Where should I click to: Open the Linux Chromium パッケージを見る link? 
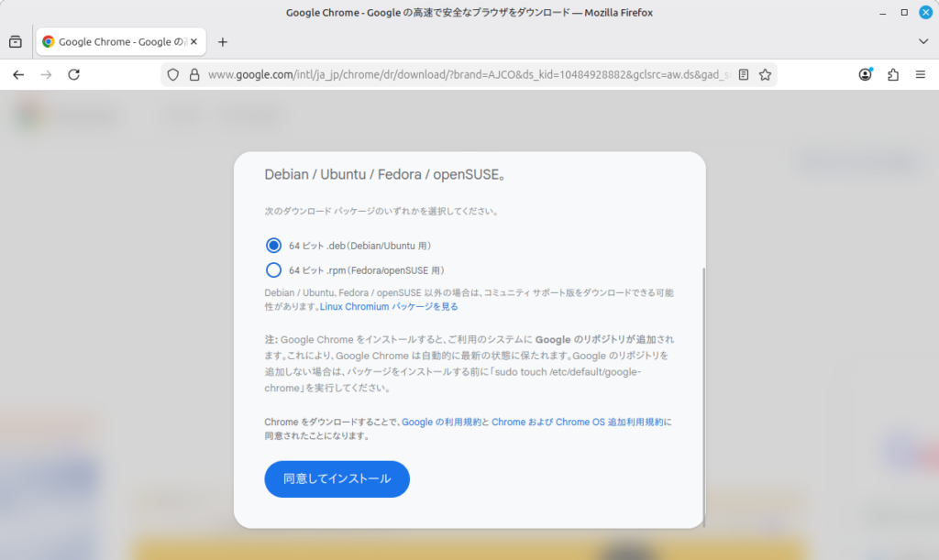389,306
